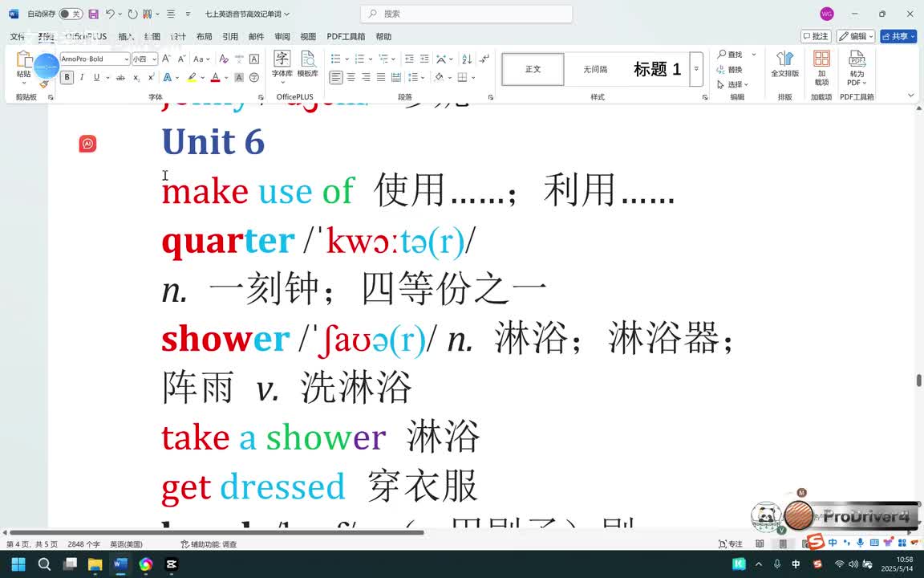Toggle Bold formatting button

(x=67, y=77)
